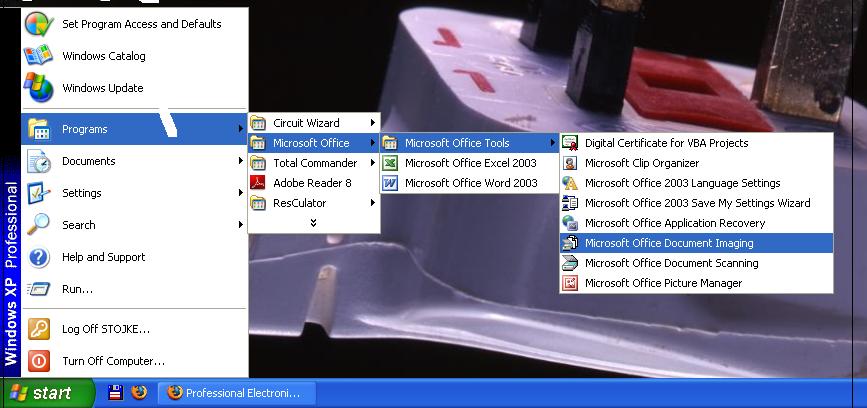Click Log Off STOJKE
Screen dimensions: 867x408
point(105,329)
